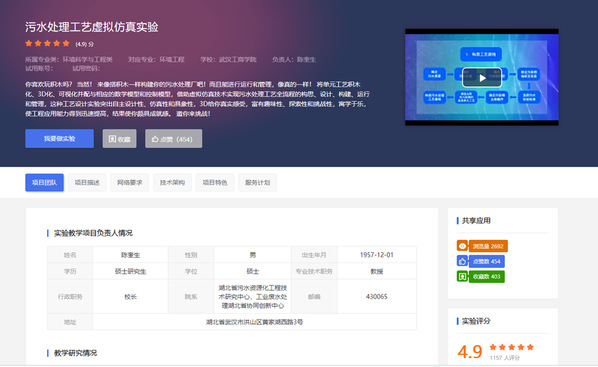
Task: Click the eye icon beside 浏览量 2692
Action: pyautogui.click(x=462, y=246)
